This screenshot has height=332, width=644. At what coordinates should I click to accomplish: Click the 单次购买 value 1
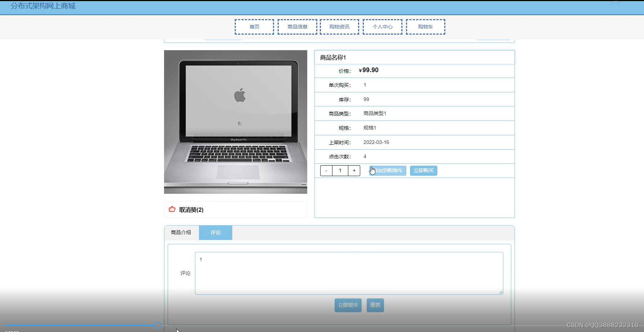(x=365, y=85)
